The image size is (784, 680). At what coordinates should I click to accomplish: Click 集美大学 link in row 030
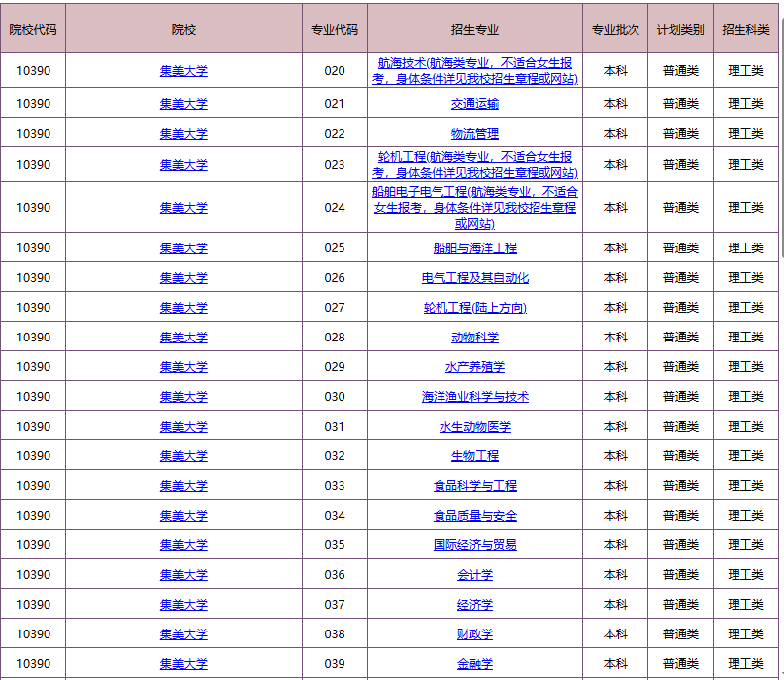[183, 396]
